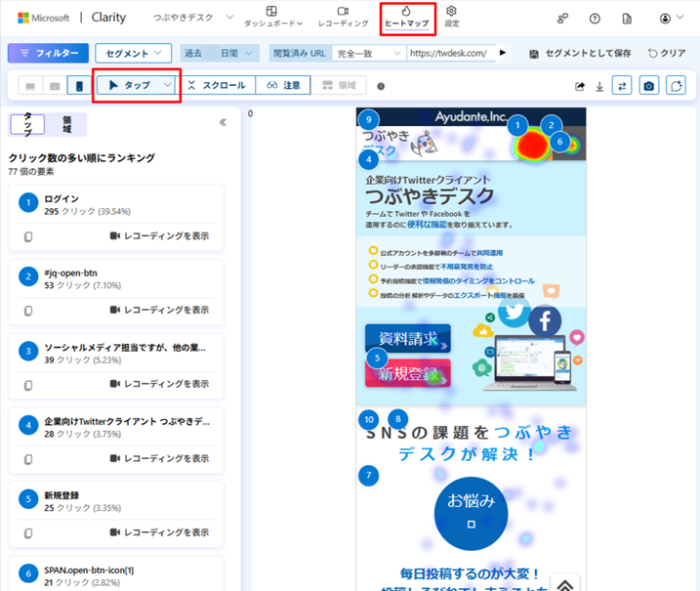The image size is (700, 591).
Task: Click the info circle icon in toolbar
Action: point(381,86)
